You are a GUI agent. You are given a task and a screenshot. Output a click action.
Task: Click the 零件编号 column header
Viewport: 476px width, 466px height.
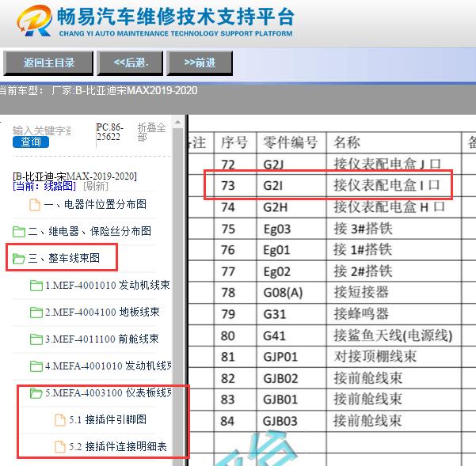pos(290,142)
